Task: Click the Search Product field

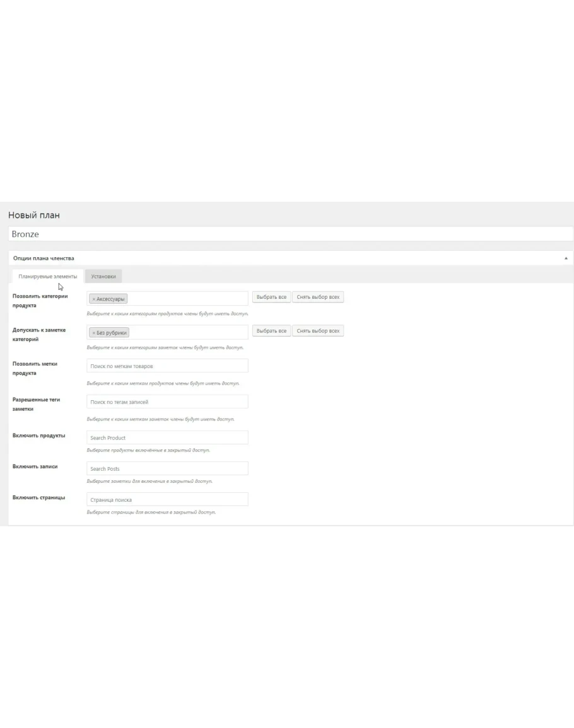Action: coord(167,438)
